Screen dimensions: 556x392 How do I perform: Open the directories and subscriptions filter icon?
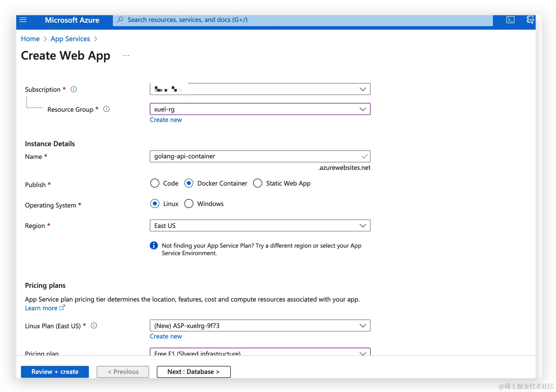tap(530, 20)
